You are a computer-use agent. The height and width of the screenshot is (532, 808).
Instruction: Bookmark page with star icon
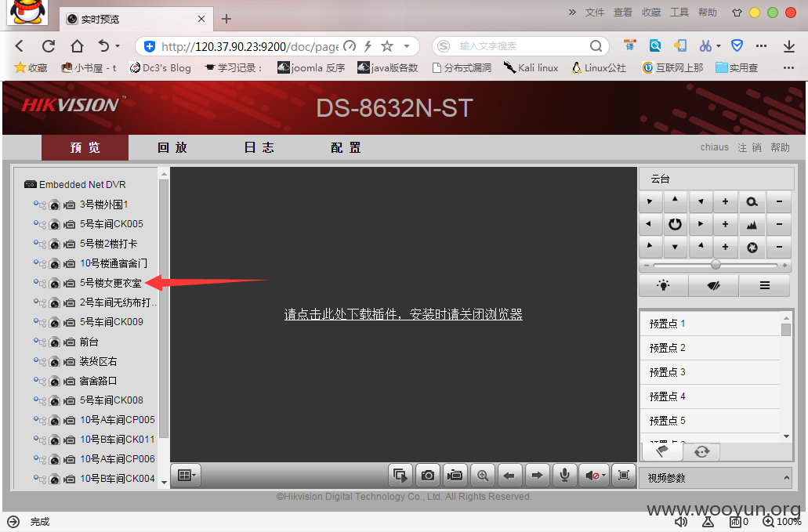(x=387, y=46)
